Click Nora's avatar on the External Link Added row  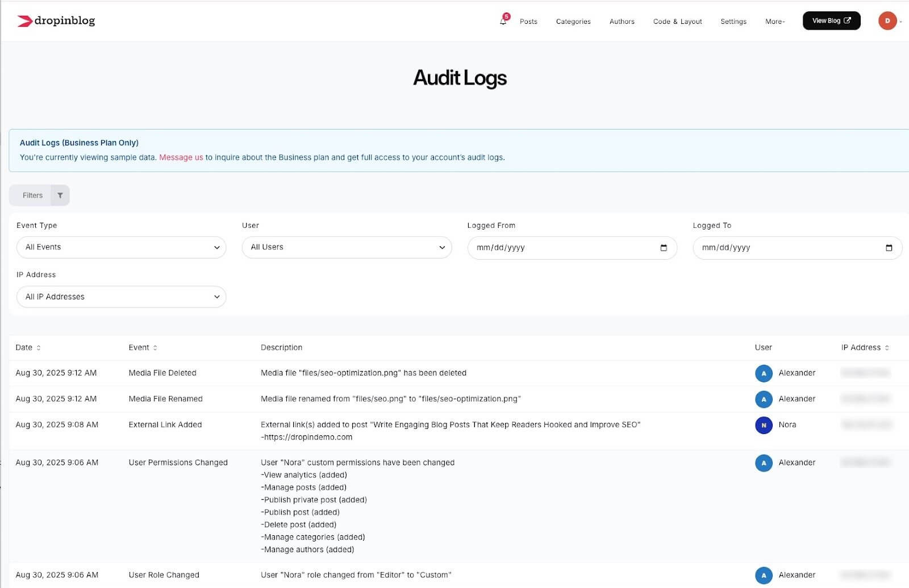[x=764, y=425]
